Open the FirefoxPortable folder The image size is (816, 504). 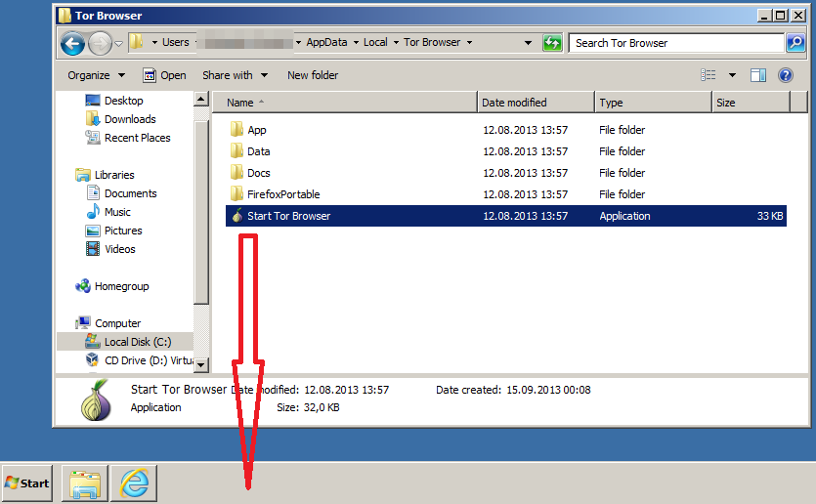pyautogui.click(x=282, y=194)
